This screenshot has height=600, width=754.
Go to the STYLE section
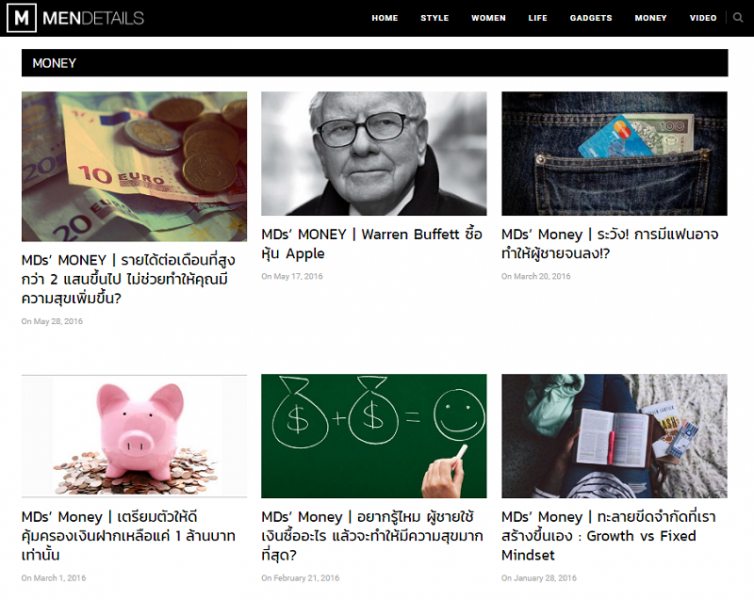(x=435, y=18)
